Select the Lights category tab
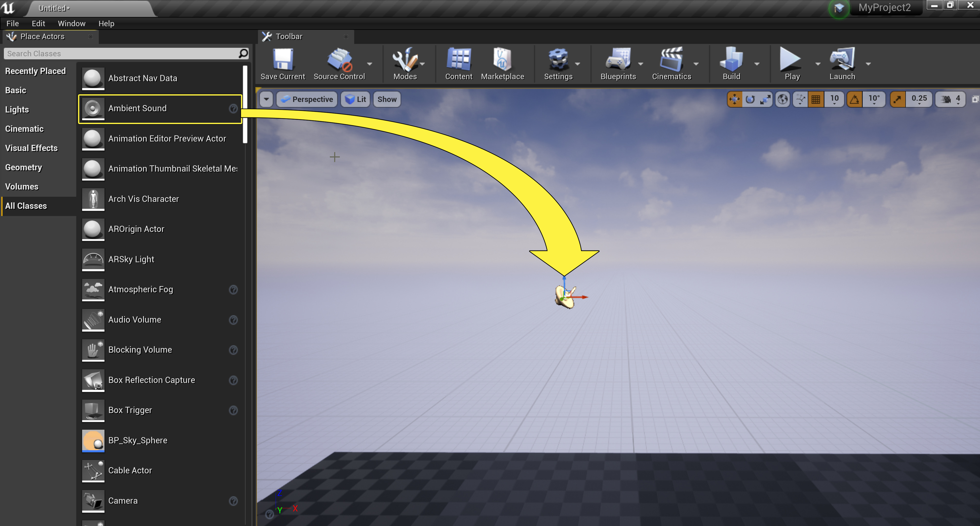 click(x=17, y=110)
